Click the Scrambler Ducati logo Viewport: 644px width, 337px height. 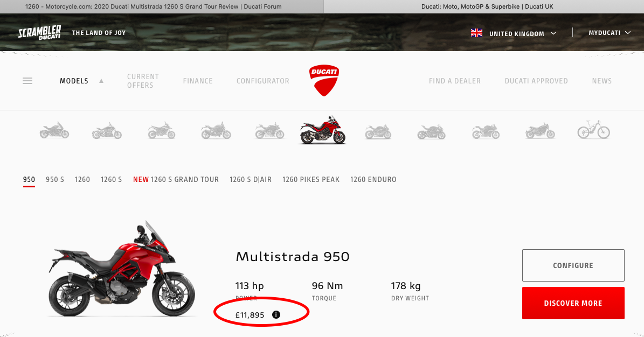click(x=39, y=32)
